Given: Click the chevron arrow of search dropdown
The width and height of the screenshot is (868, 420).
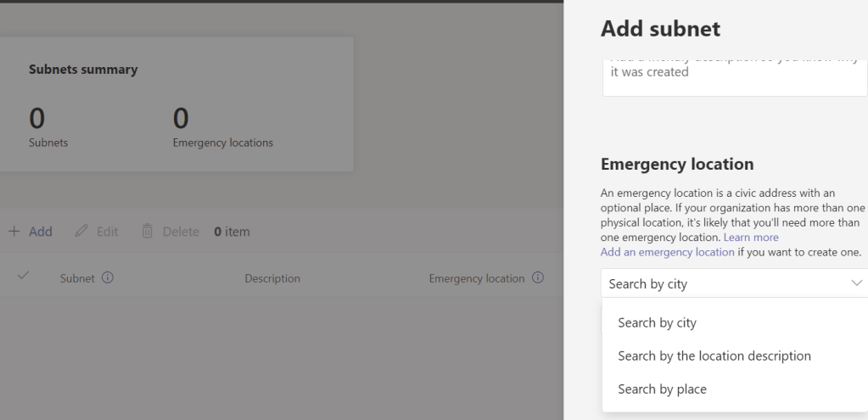Looking at the screenshot, I should coord(854,284).
